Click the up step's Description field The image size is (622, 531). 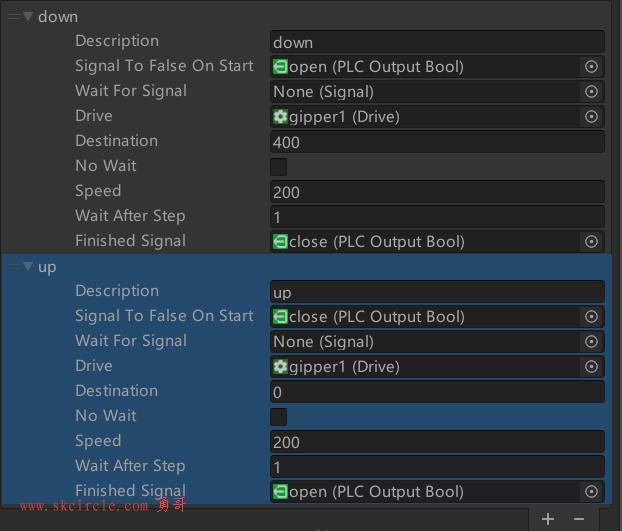pos(437,292)
